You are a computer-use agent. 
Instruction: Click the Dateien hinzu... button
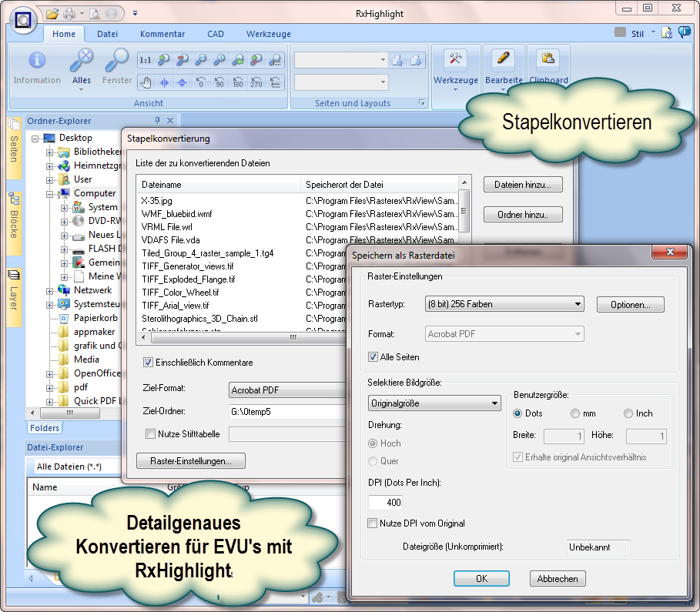point(523,185)
